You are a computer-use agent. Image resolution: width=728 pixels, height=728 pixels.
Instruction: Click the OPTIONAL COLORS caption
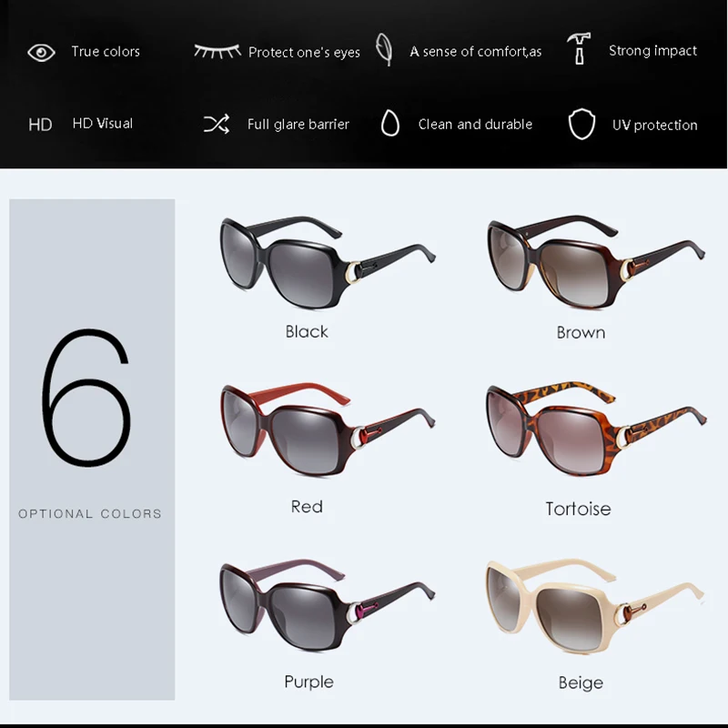tap(90, 514)
